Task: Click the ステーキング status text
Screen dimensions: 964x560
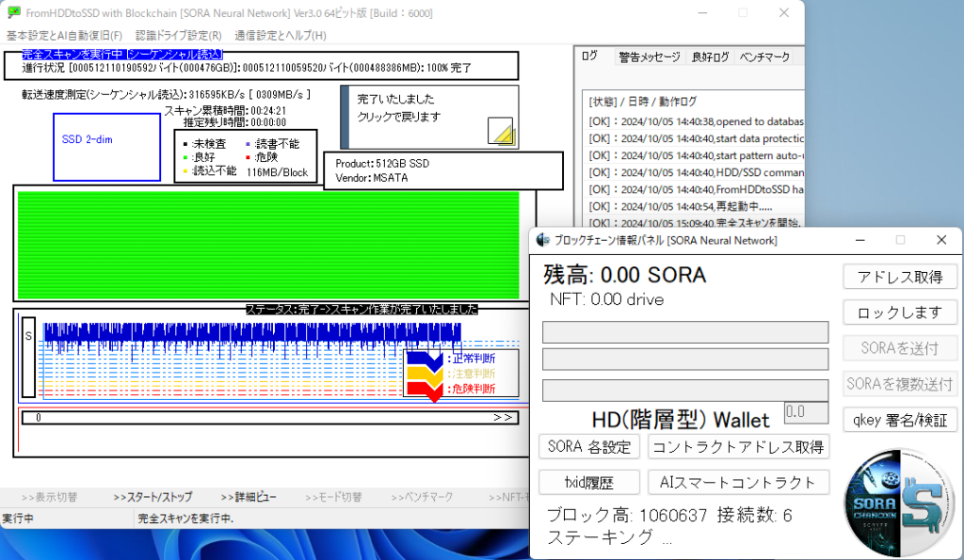Action: click(x=609, y=537)
